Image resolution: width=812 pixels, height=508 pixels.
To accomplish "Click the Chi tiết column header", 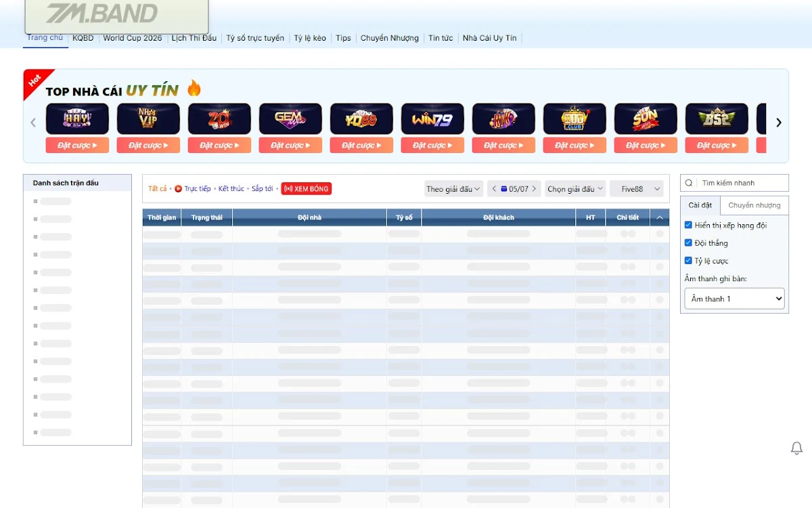I will [628, 217].
